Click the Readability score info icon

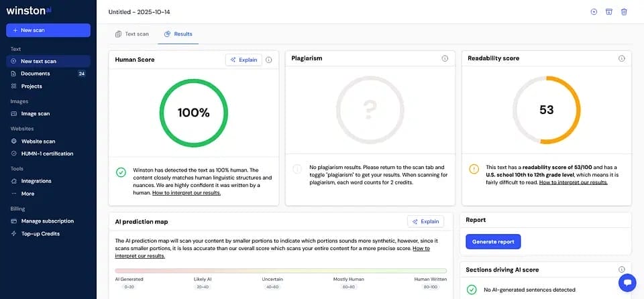[x=621, y=59]
